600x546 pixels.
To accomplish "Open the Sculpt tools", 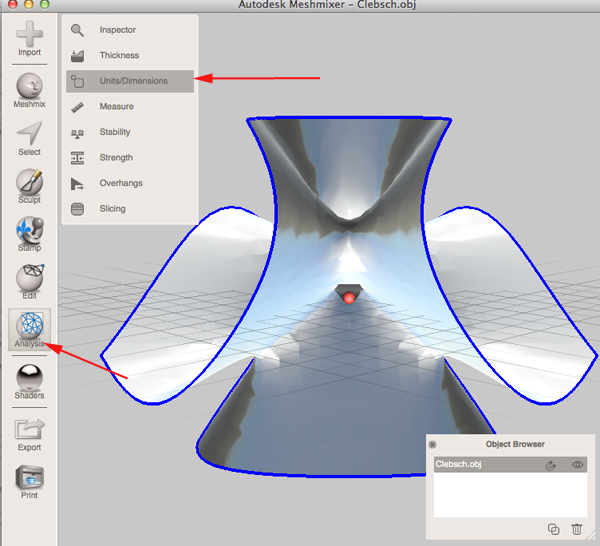I will click(x=29, y=186).
